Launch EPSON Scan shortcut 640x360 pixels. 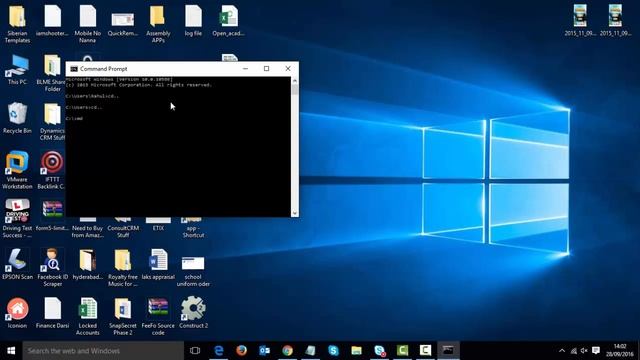click(x=17, y=264)
